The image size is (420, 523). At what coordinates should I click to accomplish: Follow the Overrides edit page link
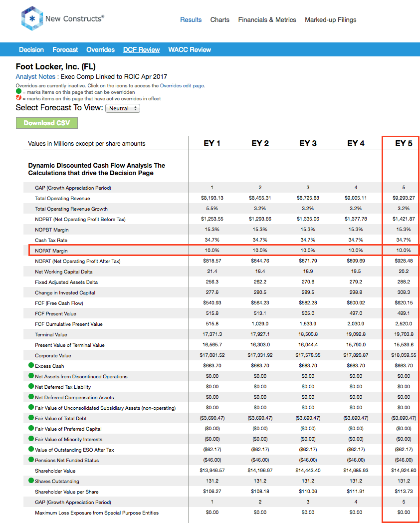coord(182,86)
